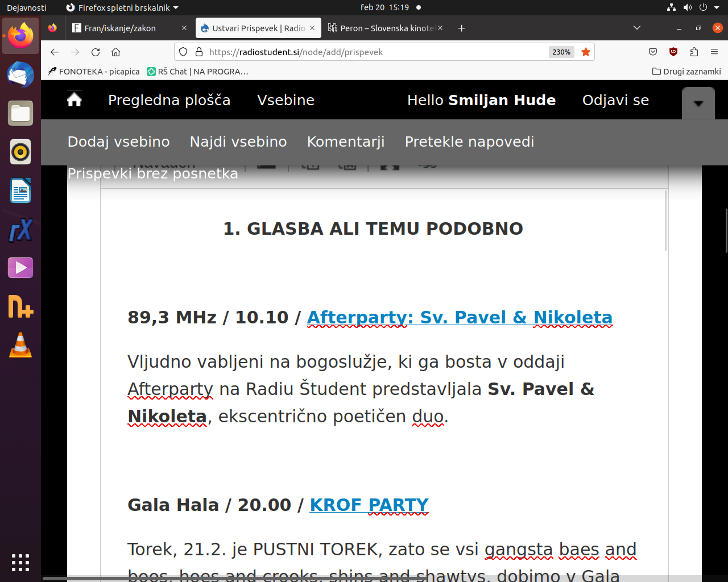Open the list all tabs chevron
Viewport: 728px width, 582px height.
637,28
